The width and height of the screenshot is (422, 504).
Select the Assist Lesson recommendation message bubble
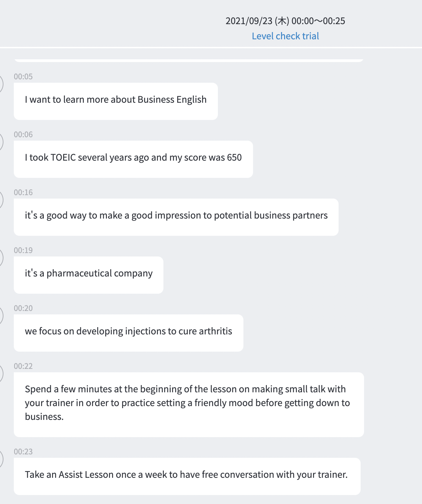187,476
